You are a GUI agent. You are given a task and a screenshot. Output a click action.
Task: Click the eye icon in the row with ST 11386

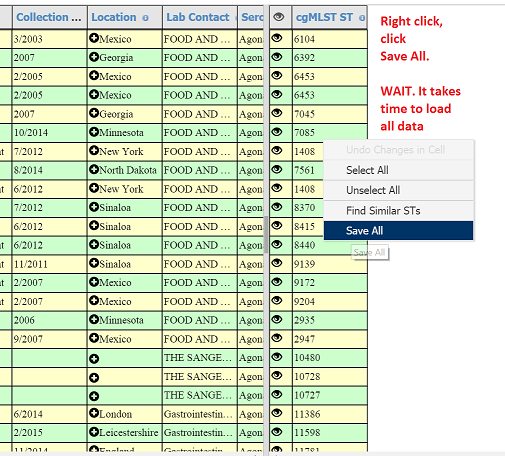[x=277, y=413]
